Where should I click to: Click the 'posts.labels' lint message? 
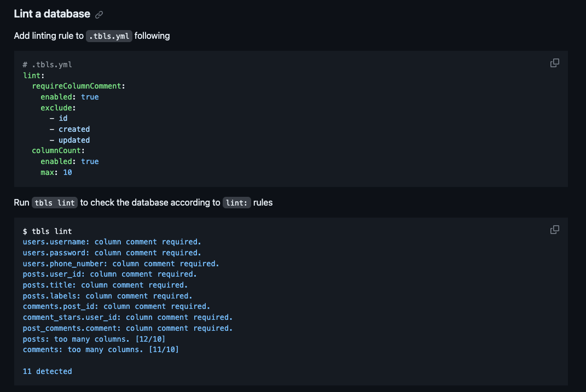pyautogui.click(x=108, y=296)
